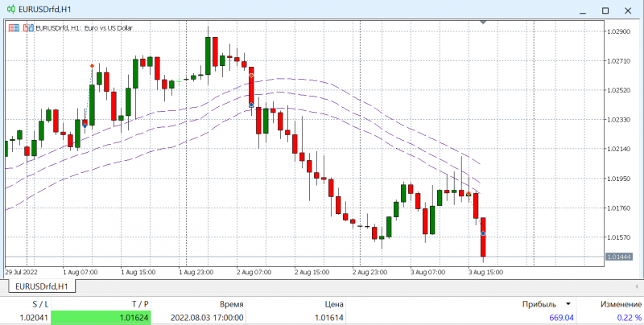The height and width of the screenshot is (325, 644).
Task: Click the green crosshair marker on chart
Action: coord(179,82)
